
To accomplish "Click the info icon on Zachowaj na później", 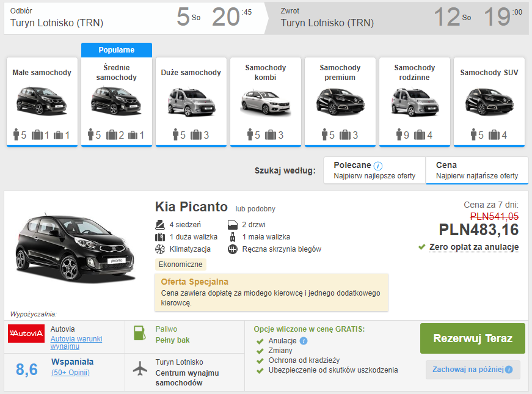I will coord(509,370).
